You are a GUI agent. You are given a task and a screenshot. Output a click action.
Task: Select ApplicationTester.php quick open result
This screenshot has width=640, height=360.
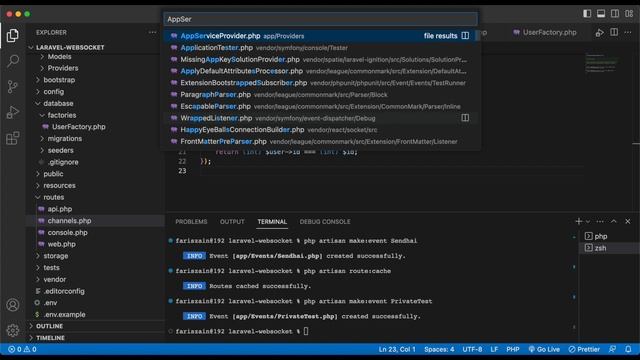click(x=320, y=48)
